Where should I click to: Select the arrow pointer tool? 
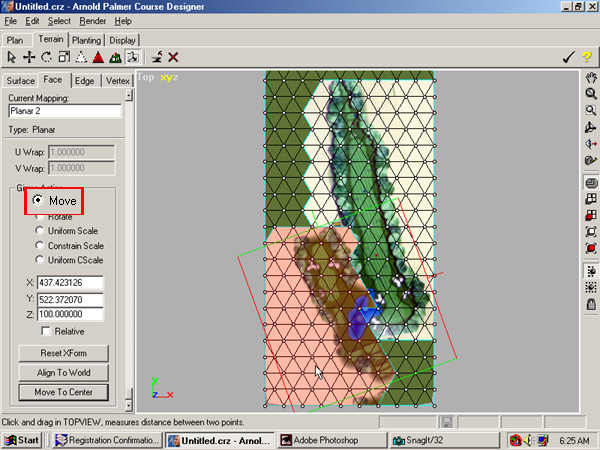tap(11, 57)
